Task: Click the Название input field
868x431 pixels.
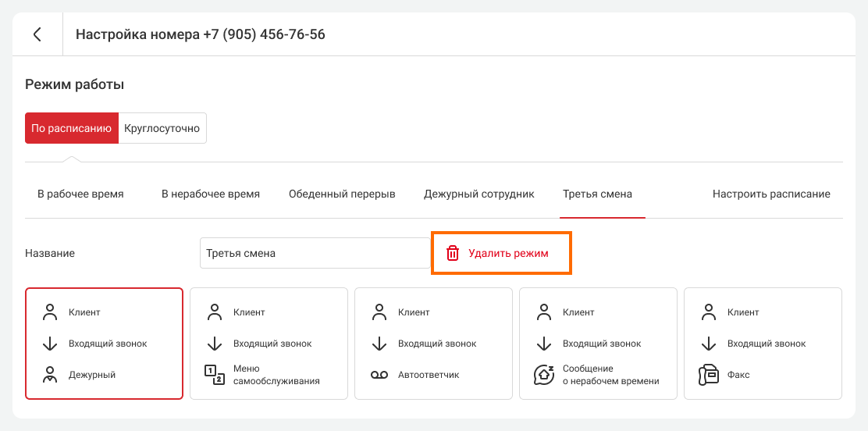Action: (312, 253)
